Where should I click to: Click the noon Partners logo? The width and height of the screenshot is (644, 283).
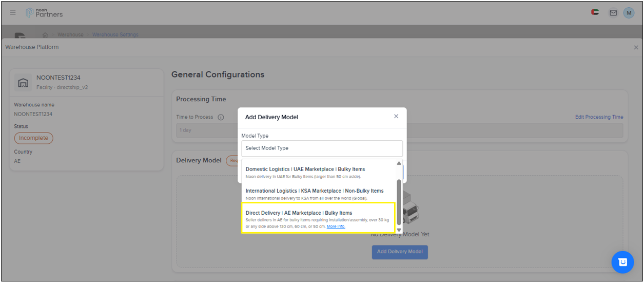44,13
